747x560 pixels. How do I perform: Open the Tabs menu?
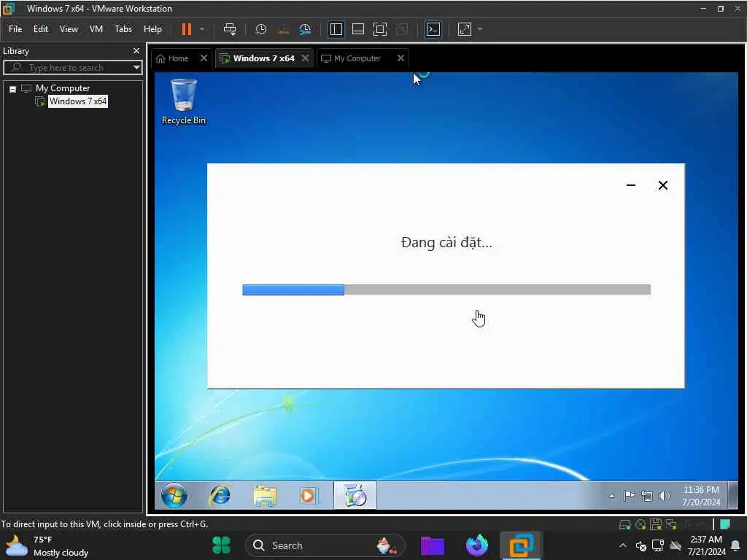click(123, 29)
